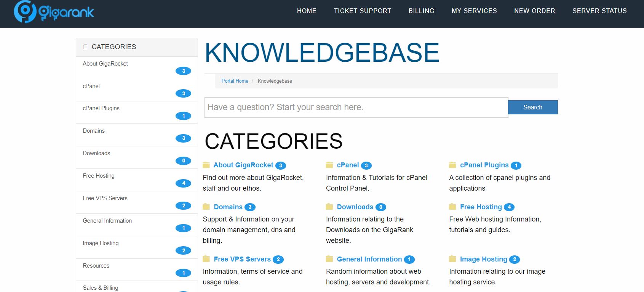The height and width of the screenshot is (292, 644).
Task: Click the folder icon beside Image Hosting category
Action: 452,259
